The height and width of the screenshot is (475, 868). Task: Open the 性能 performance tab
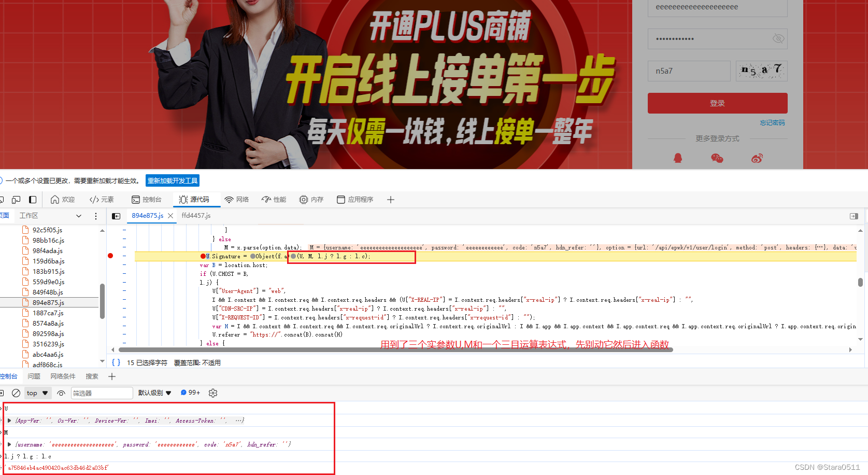(274, 200)
